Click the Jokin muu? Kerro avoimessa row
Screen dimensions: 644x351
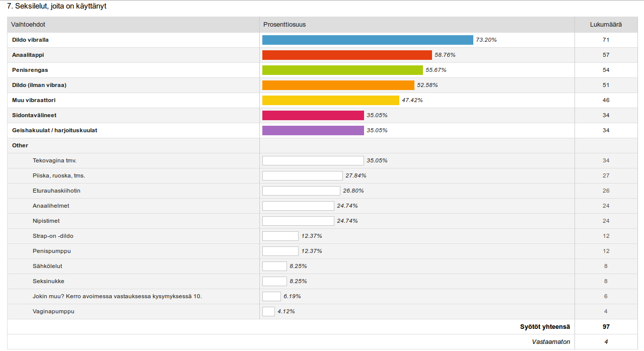[x=117, y=296]
